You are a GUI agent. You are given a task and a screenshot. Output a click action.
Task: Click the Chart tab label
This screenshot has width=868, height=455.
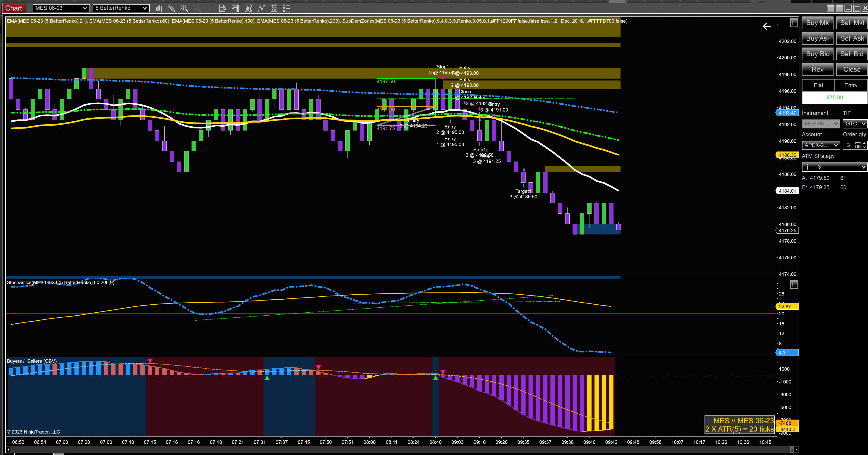(13, 8)
